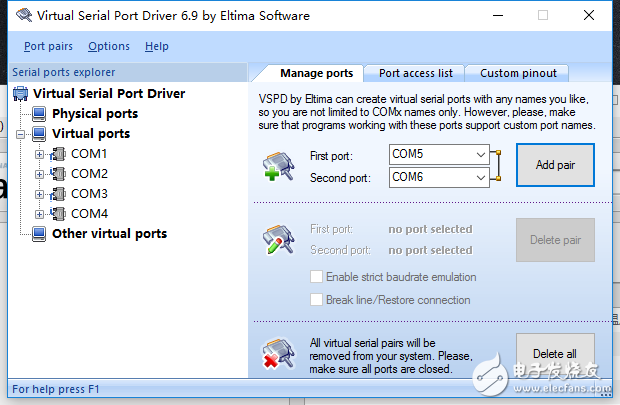Select Virtual Serial Port Driver root label
Image resolution: width=620 pixels, height=405 pixels.
[109, 94]
